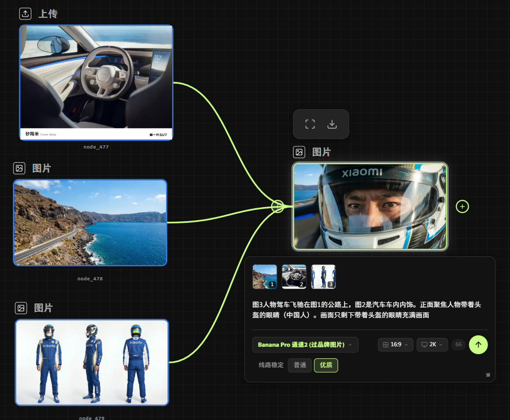This screenshot has width=510, height=420.
Task: Set line stability to 普通
Action: tap(300, 365)
